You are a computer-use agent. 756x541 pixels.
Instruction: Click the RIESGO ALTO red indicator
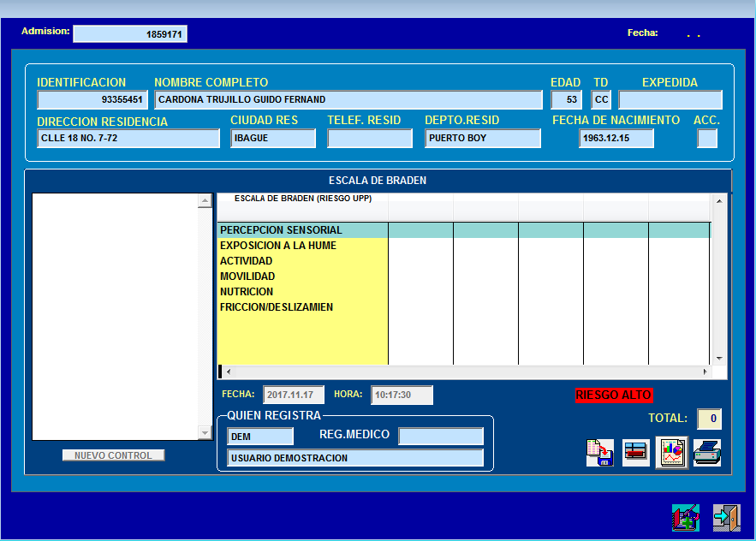coord(614,395)
